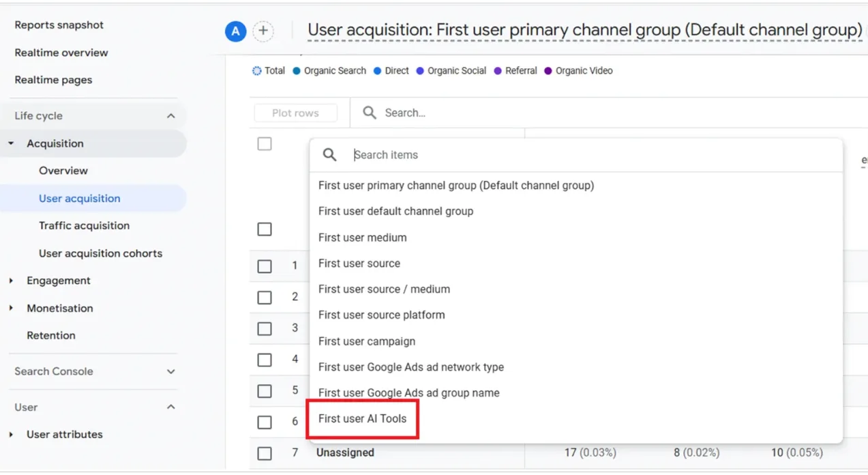The height and width of the screenshot is (475, 868).
Task: Select the "First user AI Tools" dimension
Action: (x=363, y=418)
